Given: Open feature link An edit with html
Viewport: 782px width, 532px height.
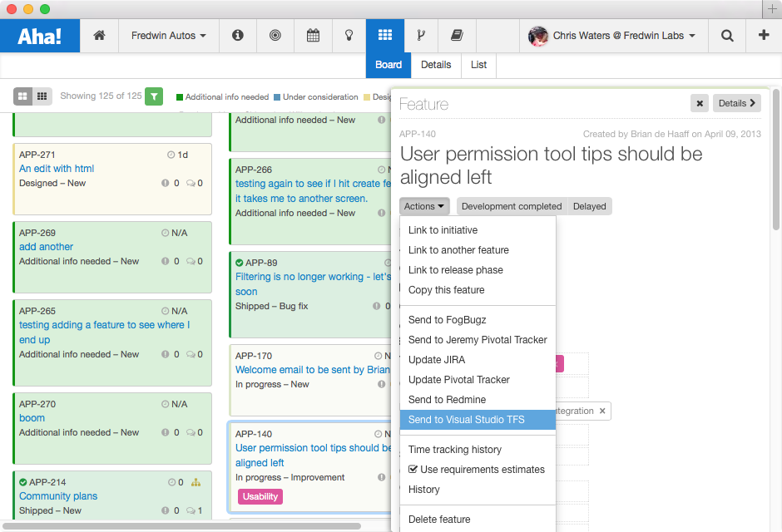Looking at the screenshot, I should pos(57,169).
